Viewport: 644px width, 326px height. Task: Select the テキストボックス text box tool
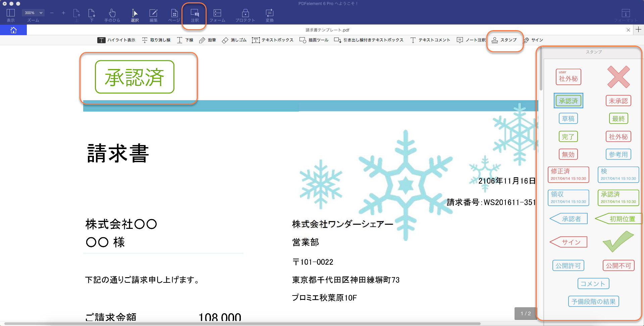coord(273,40)
